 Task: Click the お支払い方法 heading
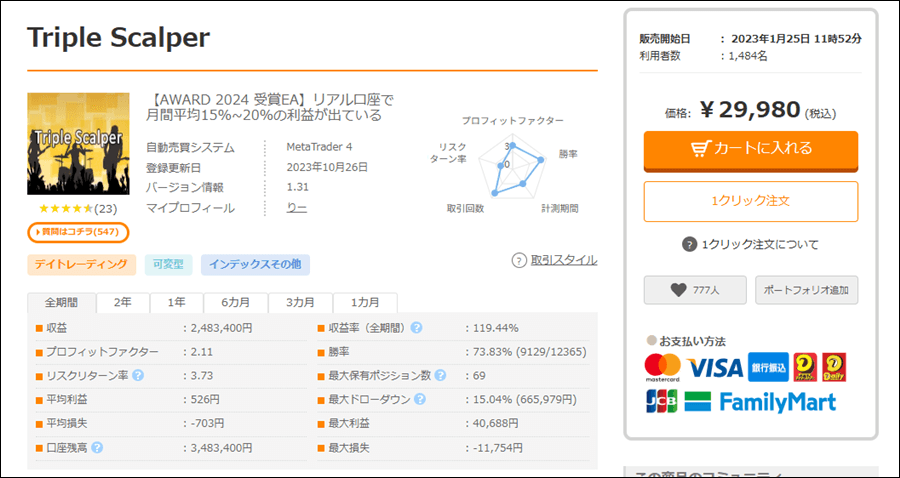(x=692, y=341)
